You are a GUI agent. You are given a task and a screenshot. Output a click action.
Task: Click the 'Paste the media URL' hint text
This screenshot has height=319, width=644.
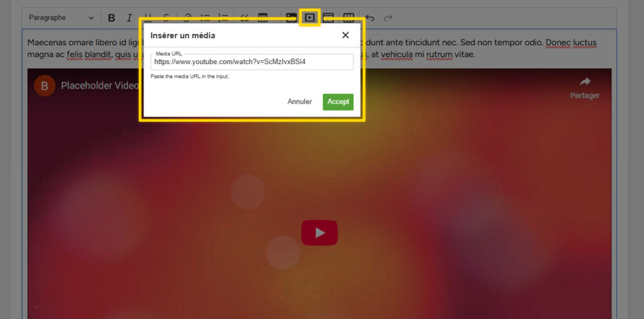click(x=189, y=77)
